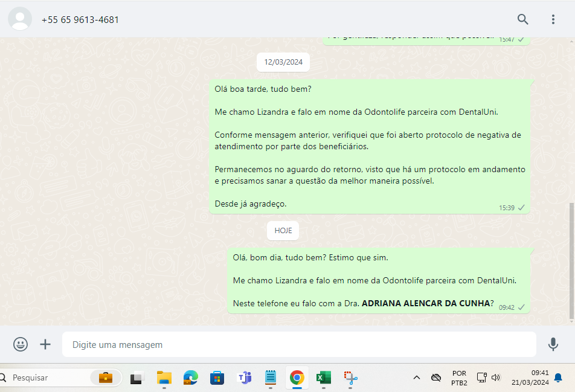
Task: Show hidden system tray icons
Action: (x=417, y=378)
